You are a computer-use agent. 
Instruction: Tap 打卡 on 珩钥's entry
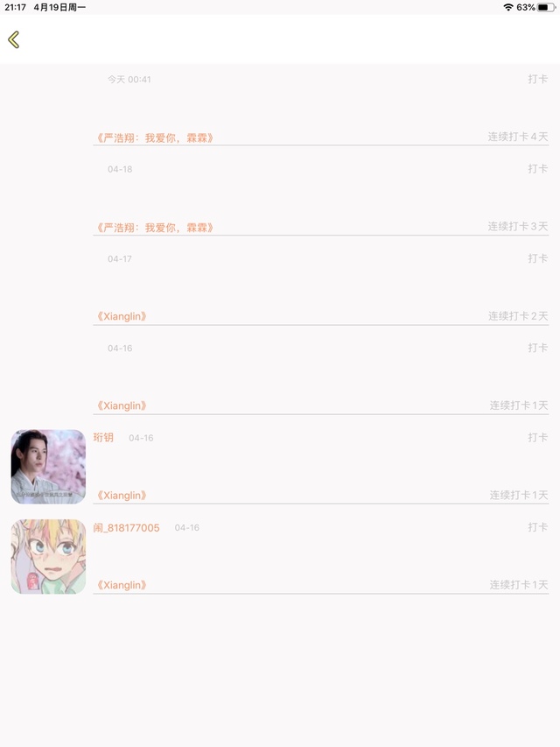pyautogui.click(x=537, y=437)
